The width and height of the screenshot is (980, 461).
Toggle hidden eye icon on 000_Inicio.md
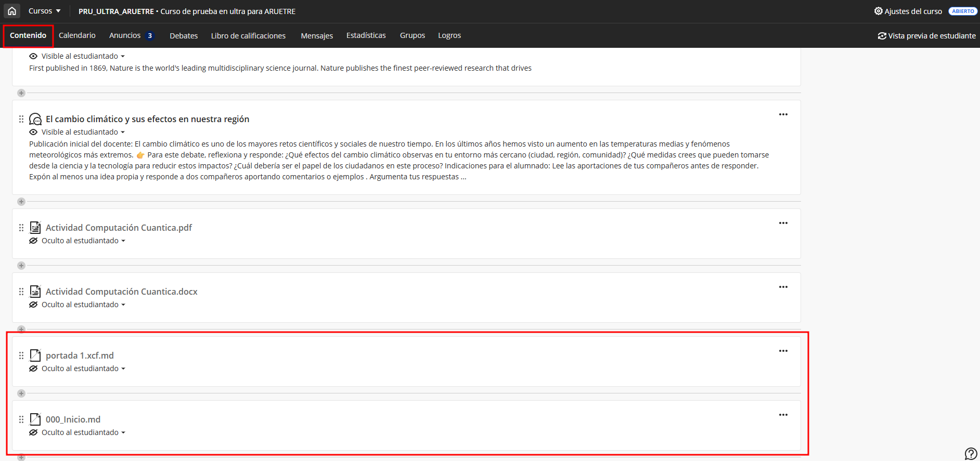tap(33, 432)
